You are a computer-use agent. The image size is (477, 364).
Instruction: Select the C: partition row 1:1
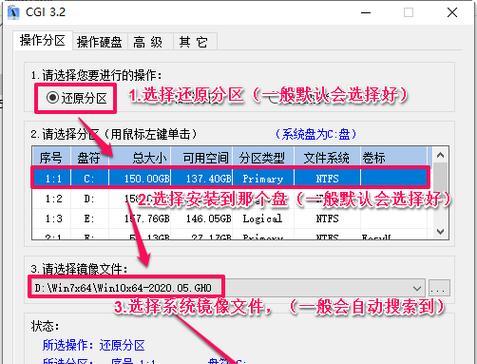point(230,179)
